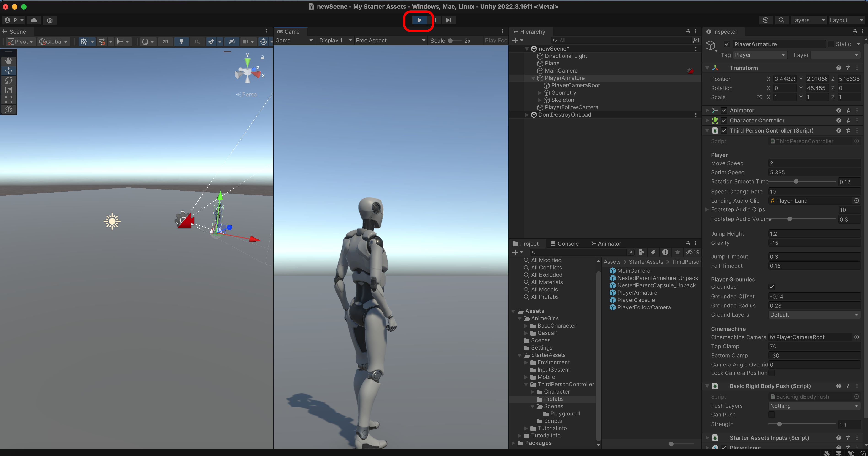
Task: Select the Rotate tool in Scene
Action: tap(9, 80)
